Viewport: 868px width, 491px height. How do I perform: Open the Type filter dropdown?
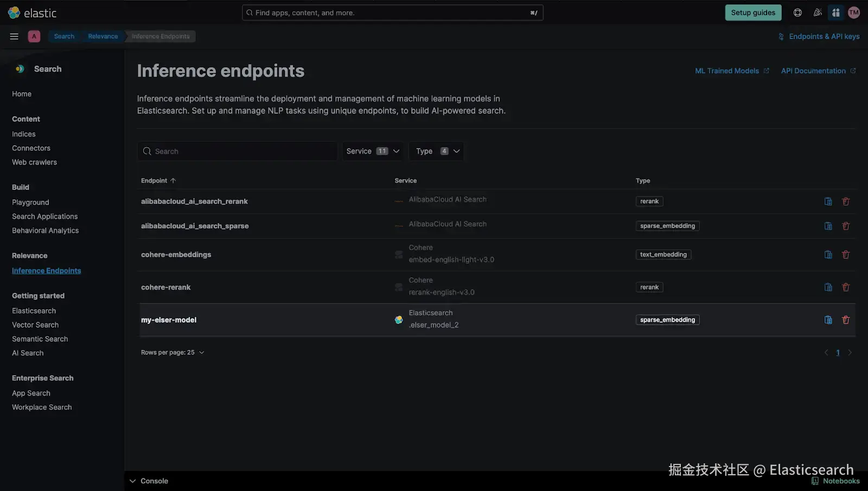pos(437,151)
